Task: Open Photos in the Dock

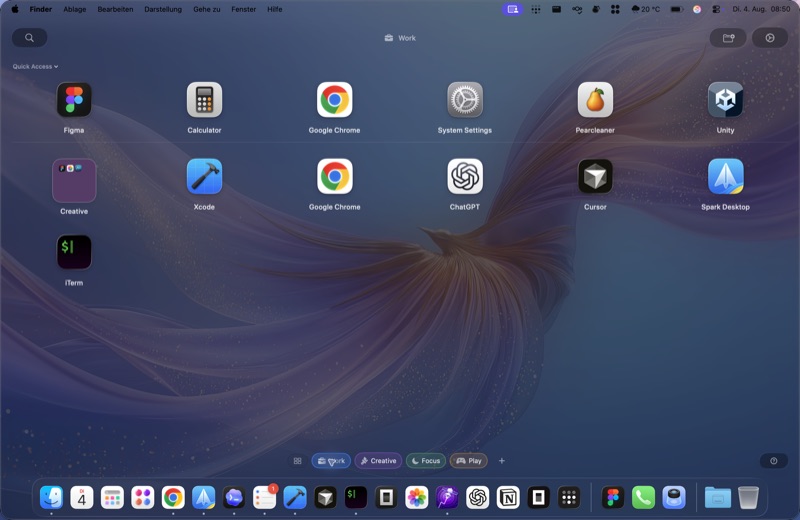Action: tap(417, 498)
